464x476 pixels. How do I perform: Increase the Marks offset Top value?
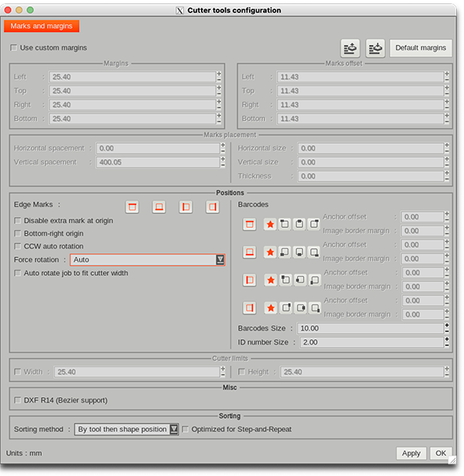click(x=447, y=88)
